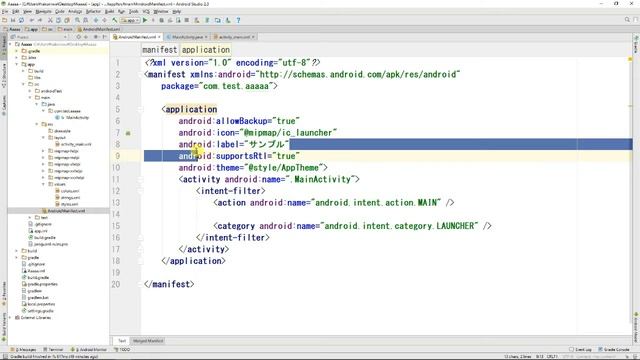Viewport: 640px width, 360px height.
Task: Expand the androidTest folder node
Action: [30, 91]
